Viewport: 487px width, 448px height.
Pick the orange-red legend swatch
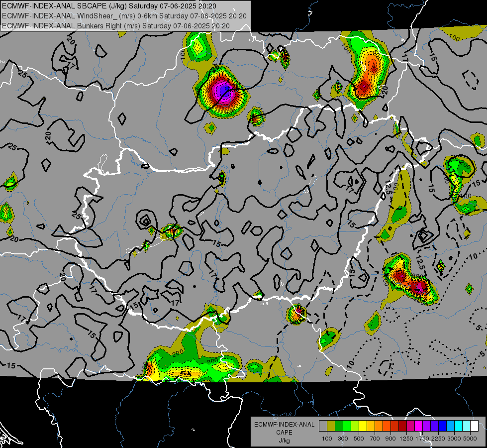click(x=387, y=426)
